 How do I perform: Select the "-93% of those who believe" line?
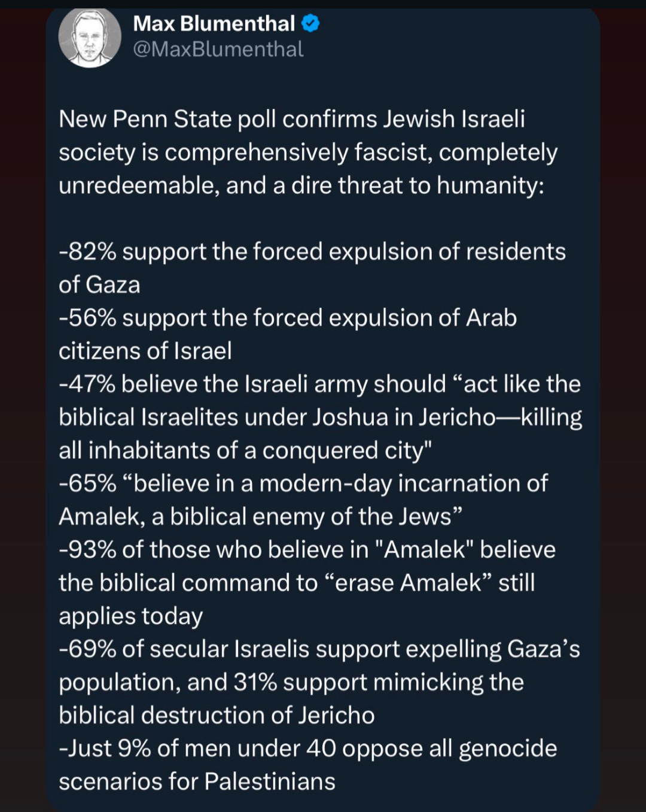307,550
